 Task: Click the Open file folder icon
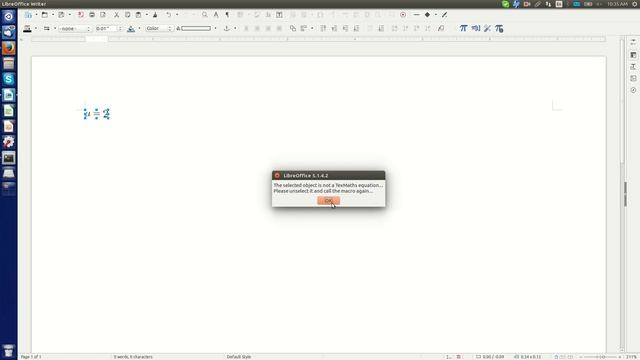(x=44, y=15)
